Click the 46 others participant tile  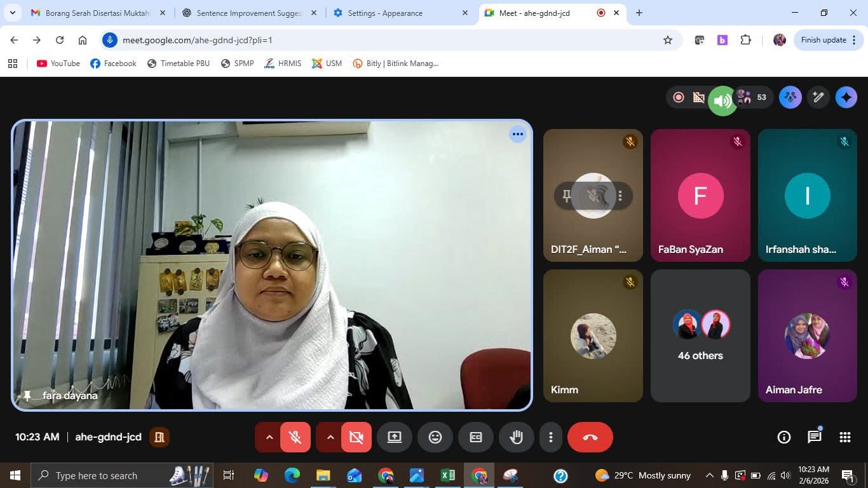point(700,335)
